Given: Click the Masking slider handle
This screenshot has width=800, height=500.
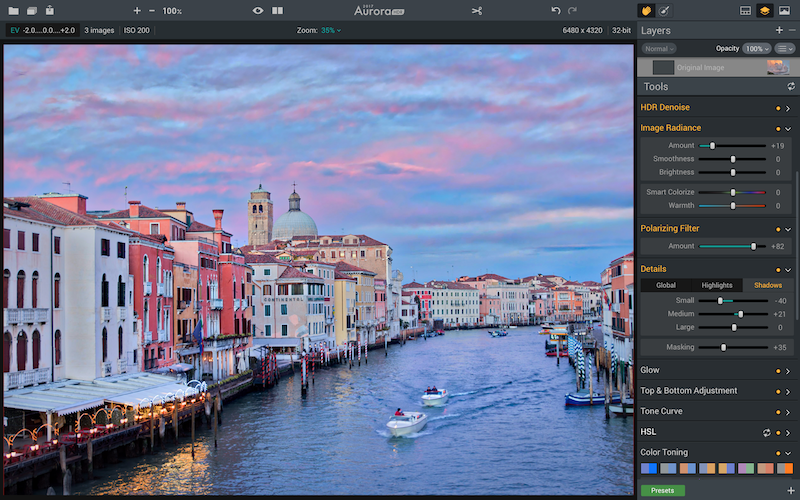Looking at the screenshot, I should pyautogui.click(x=723, y=347).
